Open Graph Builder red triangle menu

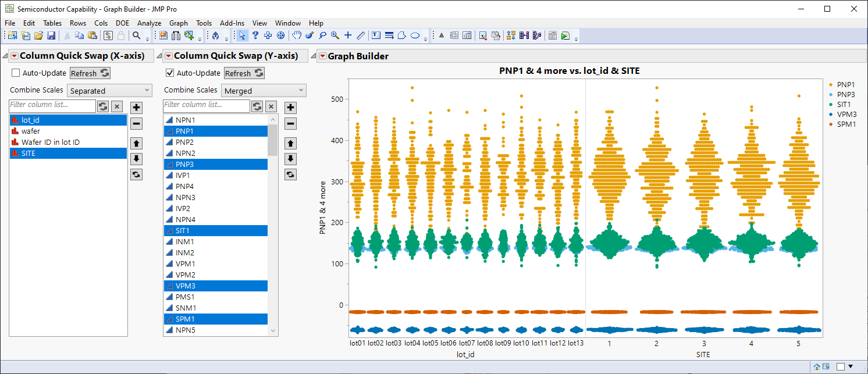pos(322,56)
